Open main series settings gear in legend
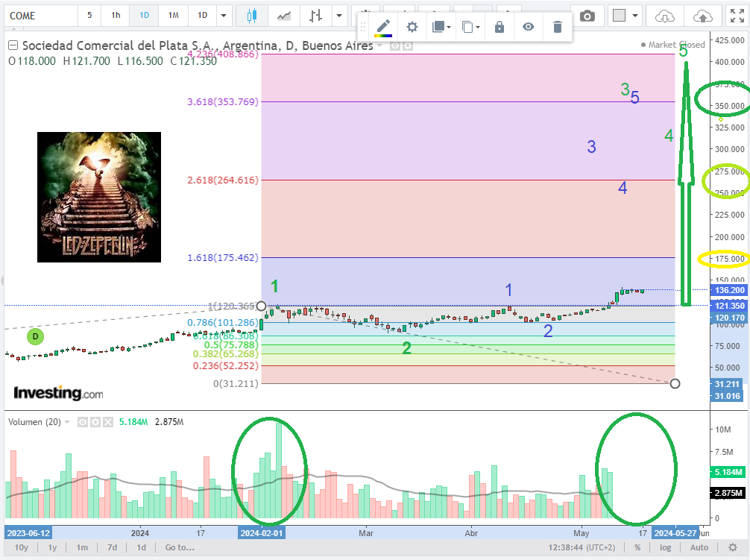750x560 pixels. coord(408,46)
